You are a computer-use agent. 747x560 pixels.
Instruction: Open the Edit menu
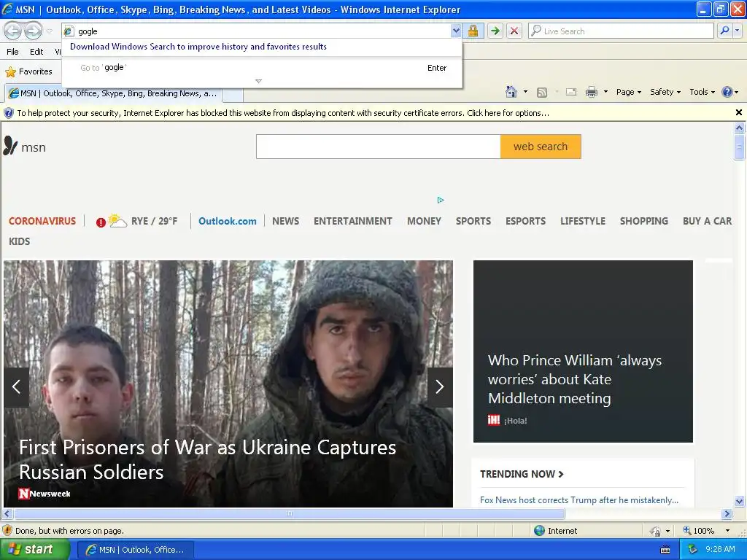point(36,52)
